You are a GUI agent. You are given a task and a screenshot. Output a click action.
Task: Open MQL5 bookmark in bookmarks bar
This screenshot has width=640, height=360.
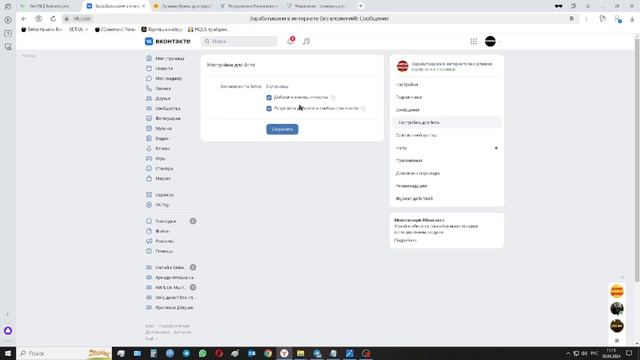coord(207,29)
